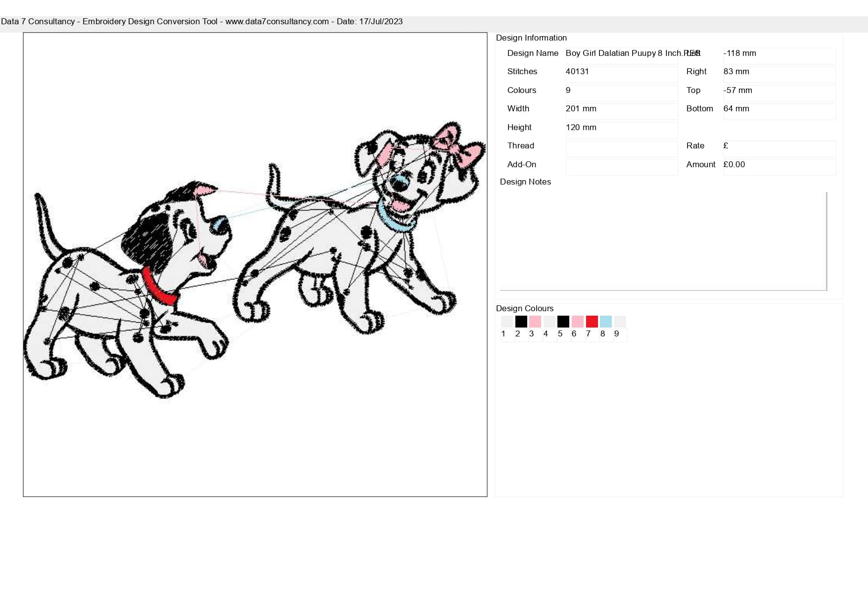Click the 'Height' label
Screen dimensions: 868x614
tap(519, 127)
